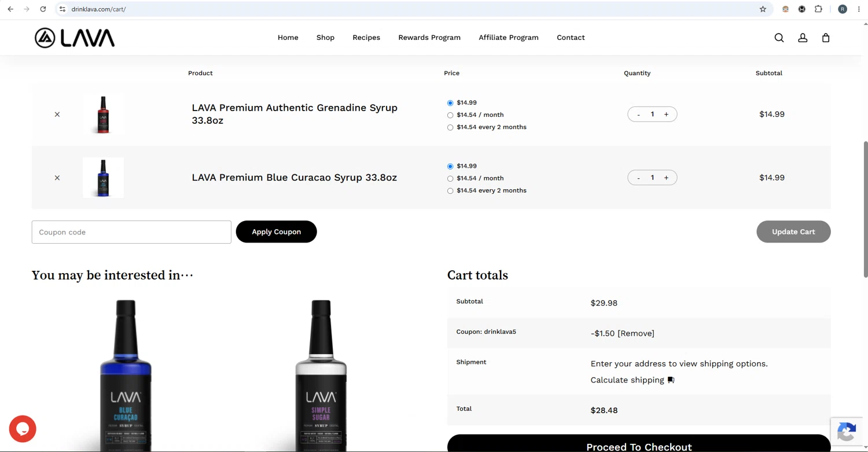Open LAVA Premium Blue Curacao Syrup product link
868x452 pixels.
tap(294, 178)
